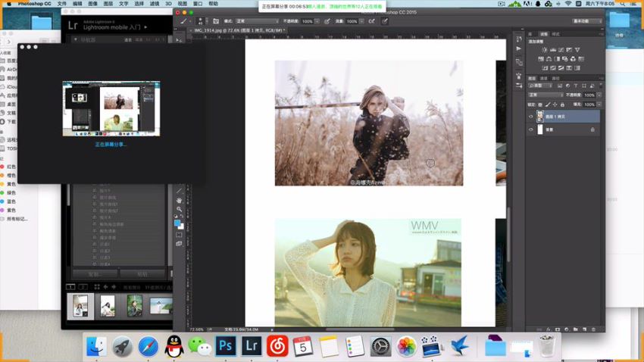Switch Lightroom filmstrip to grid view icon
This screenshot has height=362, width=644.
[97, 287]
